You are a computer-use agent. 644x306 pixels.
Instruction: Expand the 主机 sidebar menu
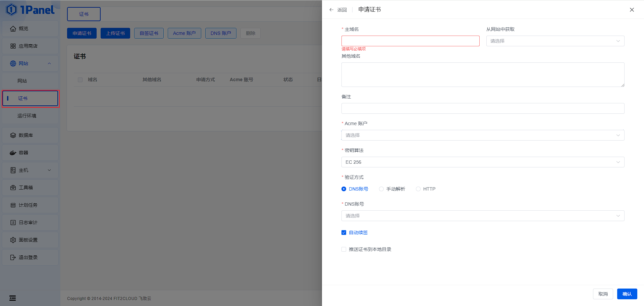click(30, 170)
